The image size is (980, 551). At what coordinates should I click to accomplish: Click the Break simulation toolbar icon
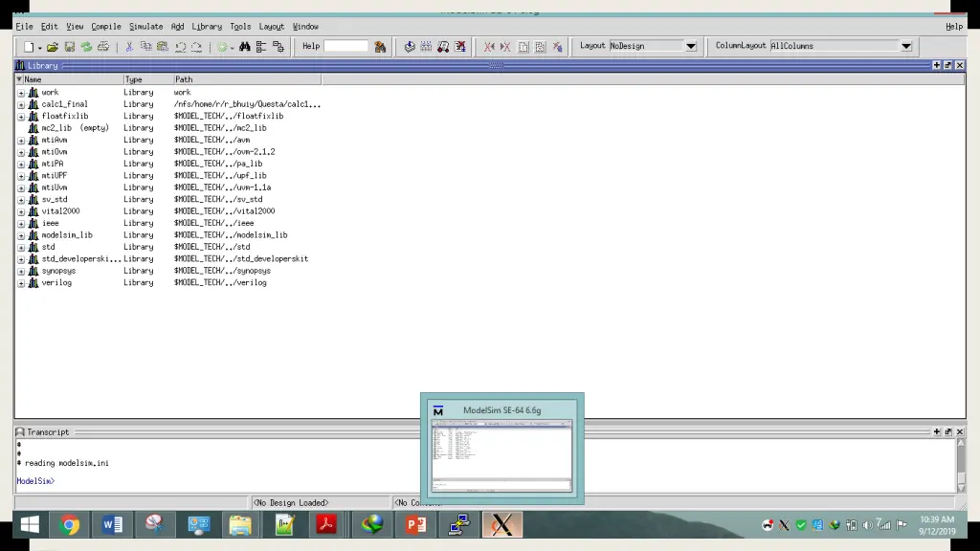click(x=460, y=47)
